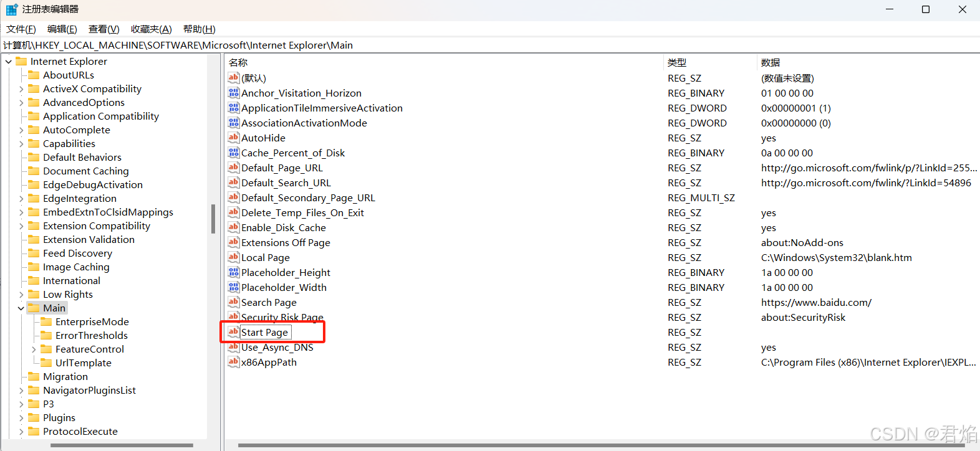Click the tree pane horizontal scrollbar
This screenshot has width=980, height=451.
tap(122, 445)
